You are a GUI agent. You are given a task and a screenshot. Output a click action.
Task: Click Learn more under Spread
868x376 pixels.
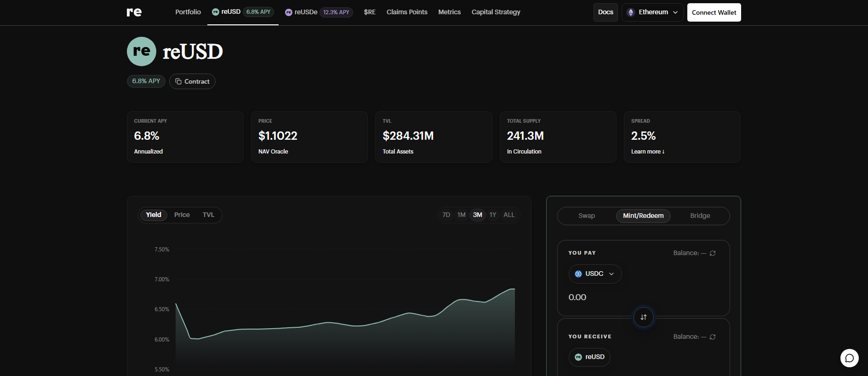click(x=648, y=152)
